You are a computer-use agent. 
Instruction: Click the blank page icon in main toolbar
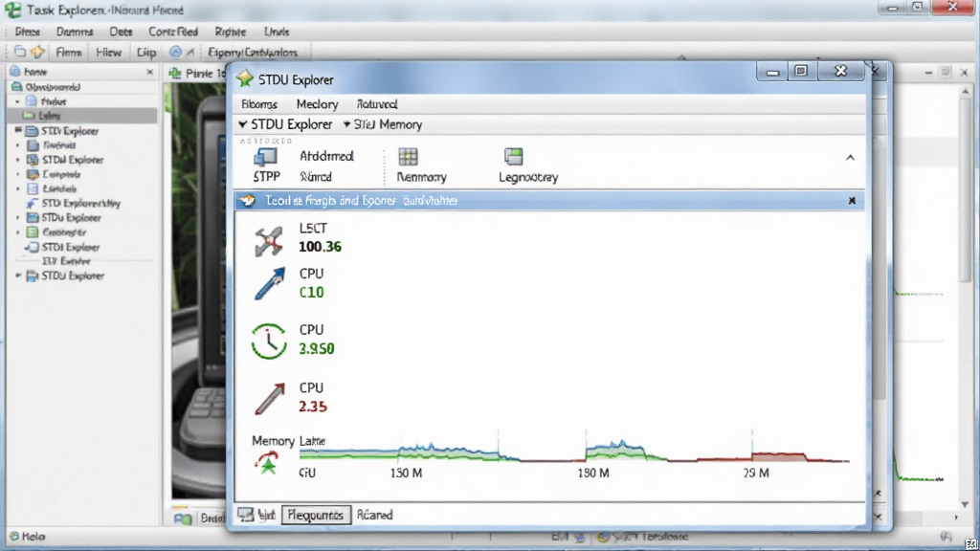click(x=20, y=52)
